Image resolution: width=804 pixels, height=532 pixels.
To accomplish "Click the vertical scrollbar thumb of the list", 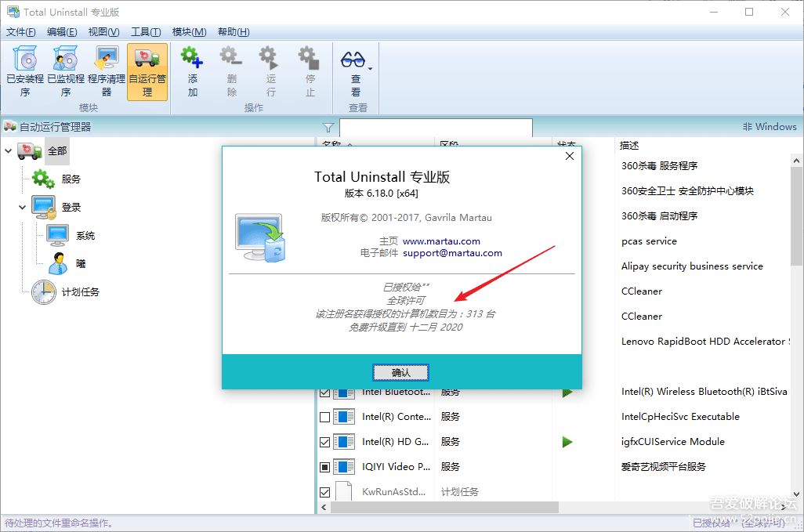I will 796,215.
